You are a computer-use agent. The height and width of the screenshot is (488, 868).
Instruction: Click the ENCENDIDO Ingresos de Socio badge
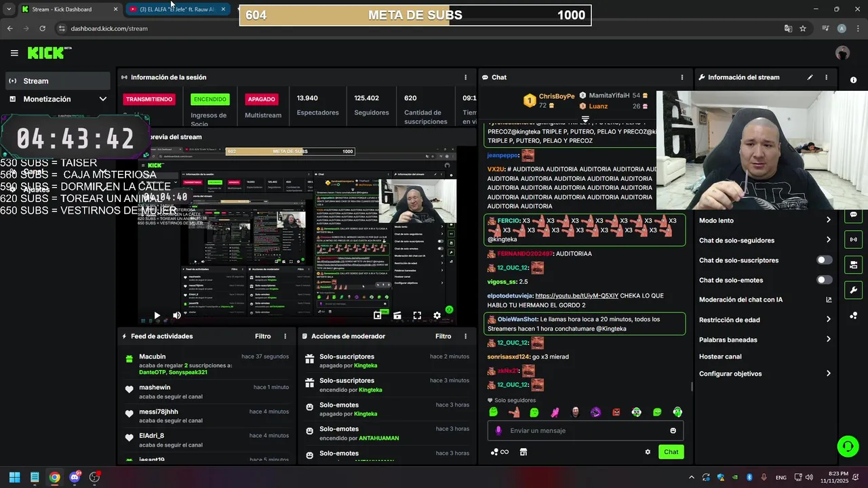tap(210, 99)
